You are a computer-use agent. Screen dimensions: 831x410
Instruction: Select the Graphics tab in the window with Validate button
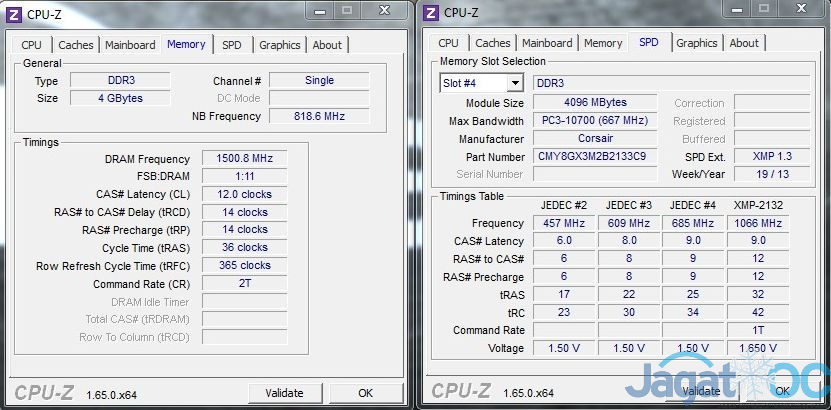tap(279, 45)
